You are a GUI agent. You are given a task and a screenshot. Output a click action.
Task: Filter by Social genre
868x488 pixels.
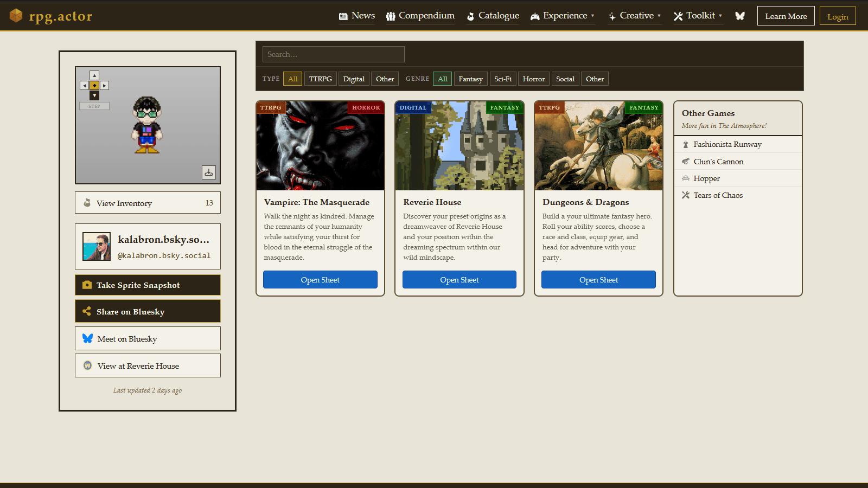point(565,79)
